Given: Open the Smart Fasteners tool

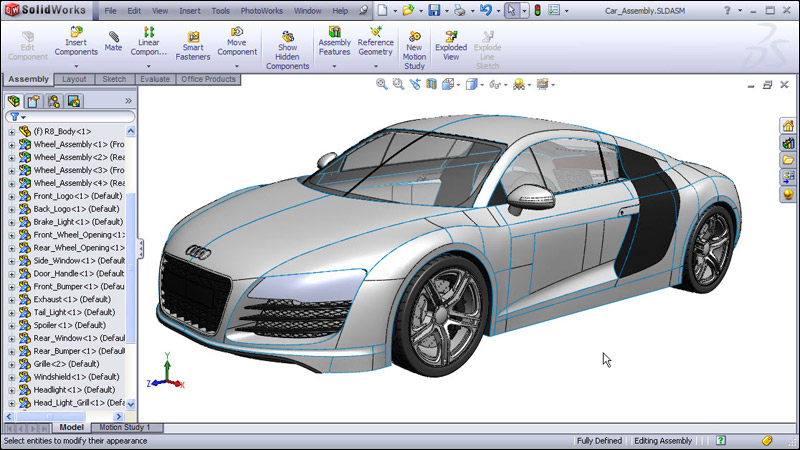Looking at the screenshot, I should pyautogui.click(x=193, y=42).
